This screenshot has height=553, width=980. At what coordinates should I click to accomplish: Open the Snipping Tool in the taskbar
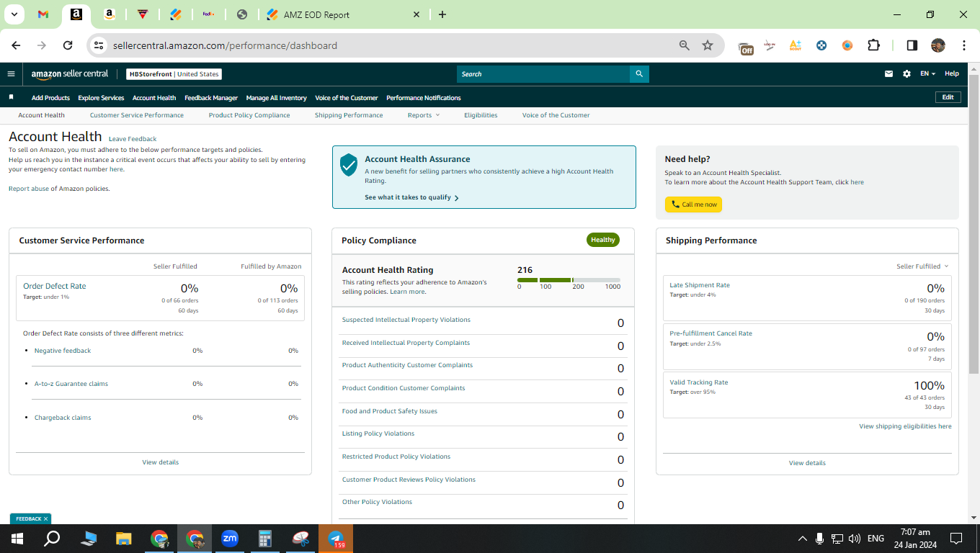[300, 538]
